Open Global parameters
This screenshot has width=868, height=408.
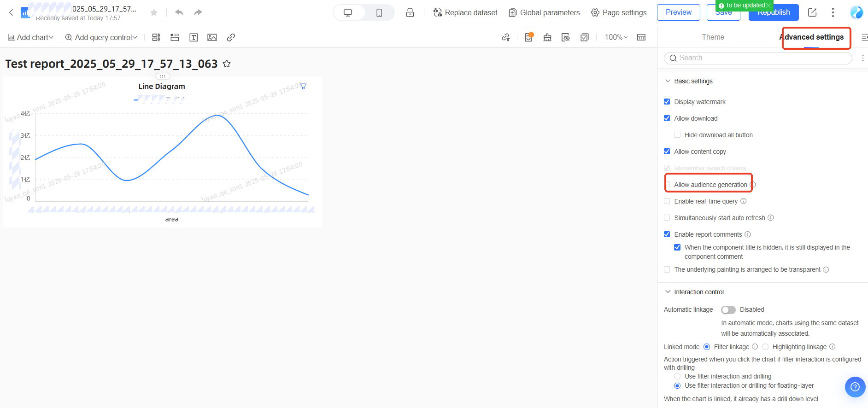click(x=544, y=13)
